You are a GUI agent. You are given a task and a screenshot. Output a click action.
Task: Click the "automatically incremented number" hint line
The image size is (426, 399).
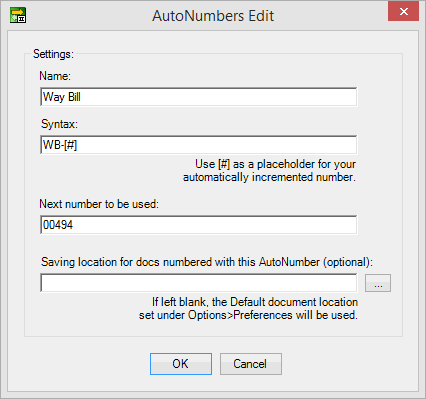269,177
